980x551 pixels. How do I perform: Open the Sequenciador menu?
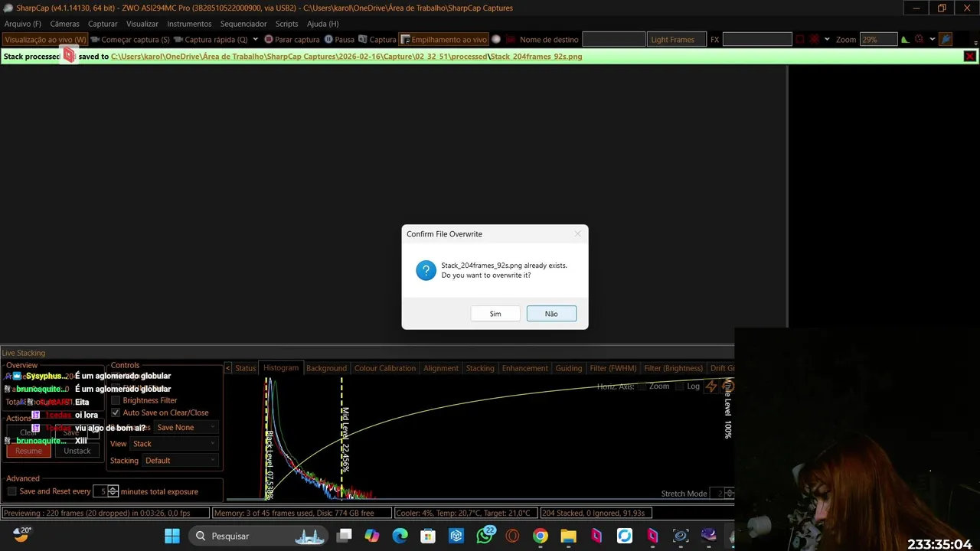coord(243,24)
